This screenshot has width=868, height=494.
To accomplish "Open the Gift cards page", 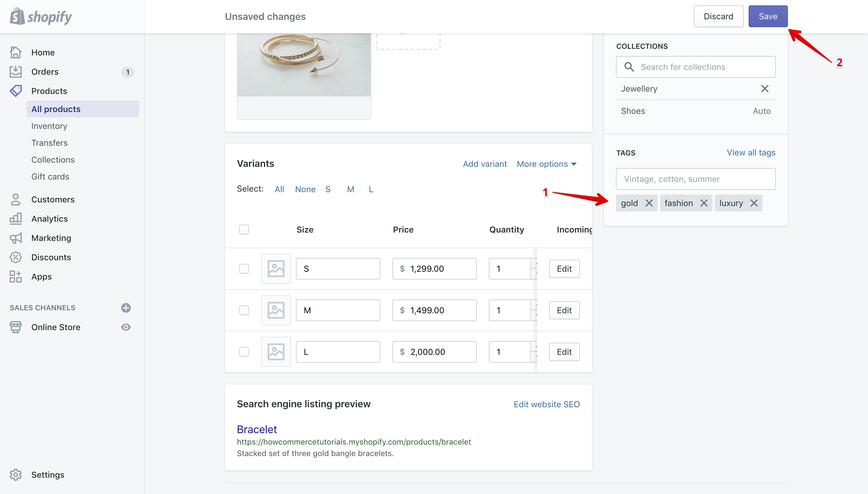I will pos(50,177).
